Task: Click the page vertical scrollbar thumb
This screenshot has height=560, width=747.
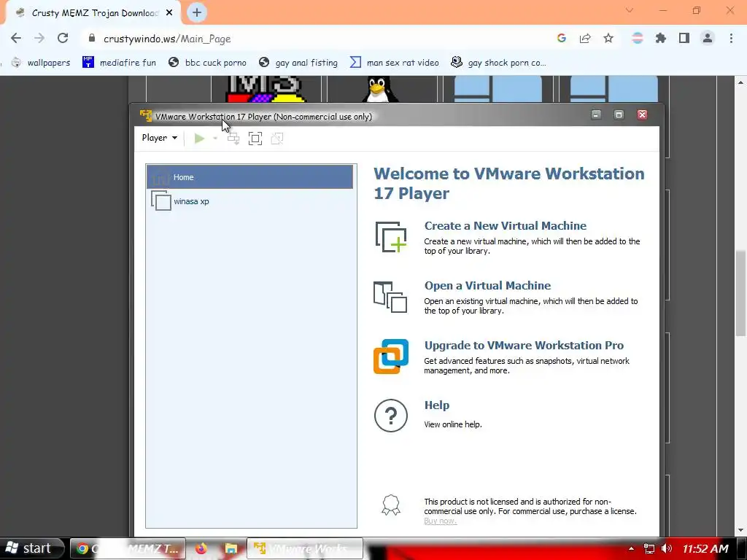Action: pyautogui.click(x=740, y=293)
